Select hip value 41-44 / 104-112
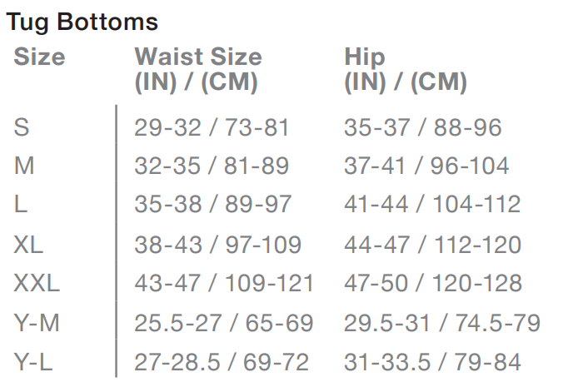This screenshot has height=392, width=573. (432, 206)
